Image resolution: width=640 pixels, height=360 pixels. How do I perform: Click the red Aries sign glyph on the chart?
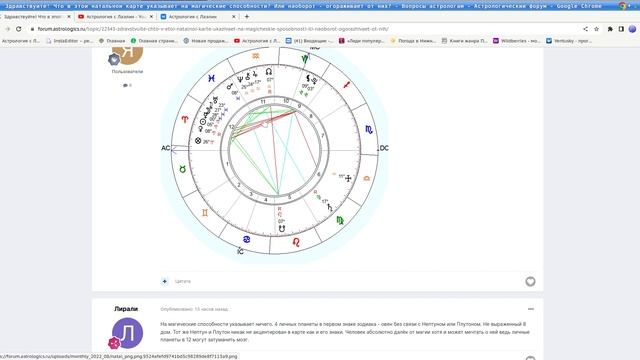pos(185,119)
